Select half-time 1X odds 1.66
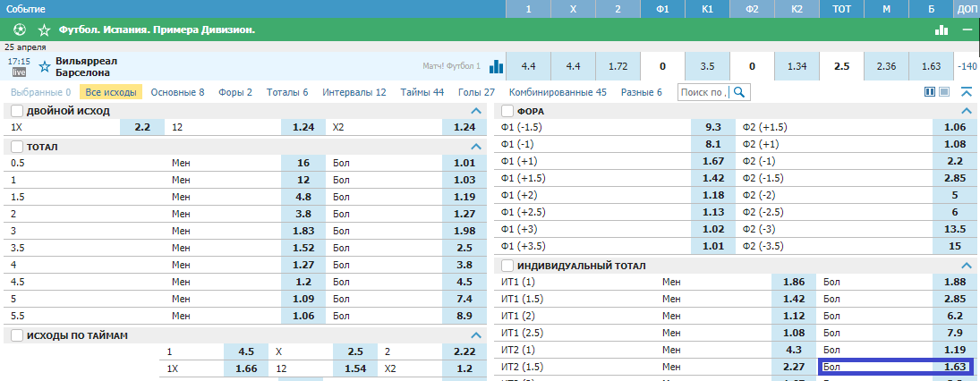 pyautogui.click(x=246, y=368)
